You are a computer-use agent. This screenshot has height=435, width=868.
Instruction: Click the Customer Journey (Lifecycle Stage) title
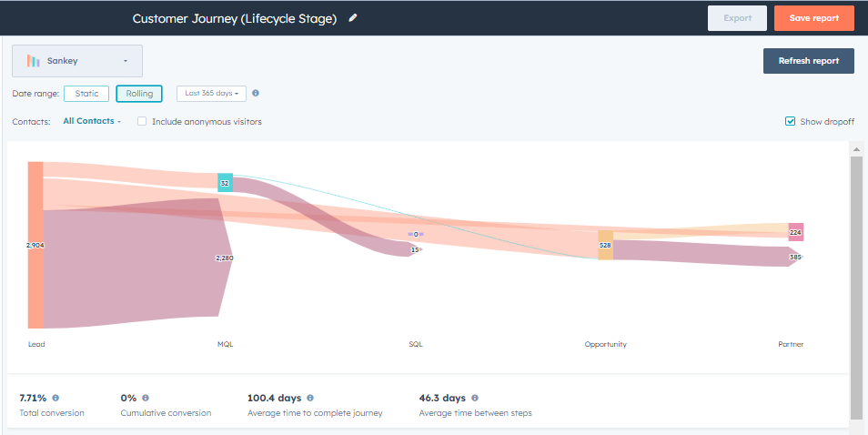point(235,18)
